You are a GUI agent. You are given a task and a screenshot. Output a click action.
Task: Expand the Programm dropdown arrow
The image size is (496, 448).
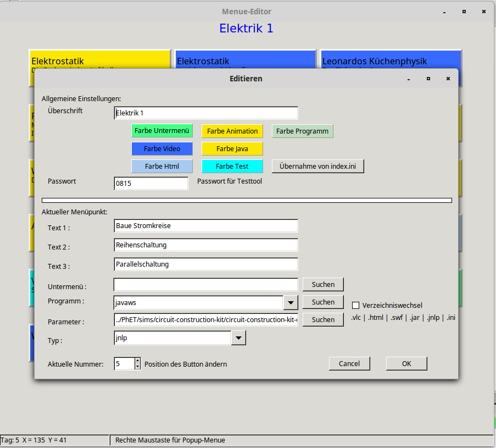[x=291, y=302]
